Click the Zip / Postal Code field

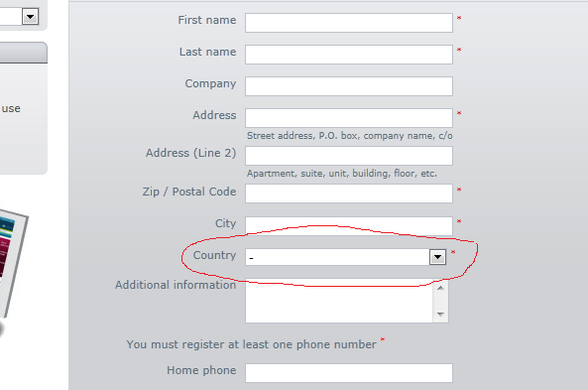(349, 194)
